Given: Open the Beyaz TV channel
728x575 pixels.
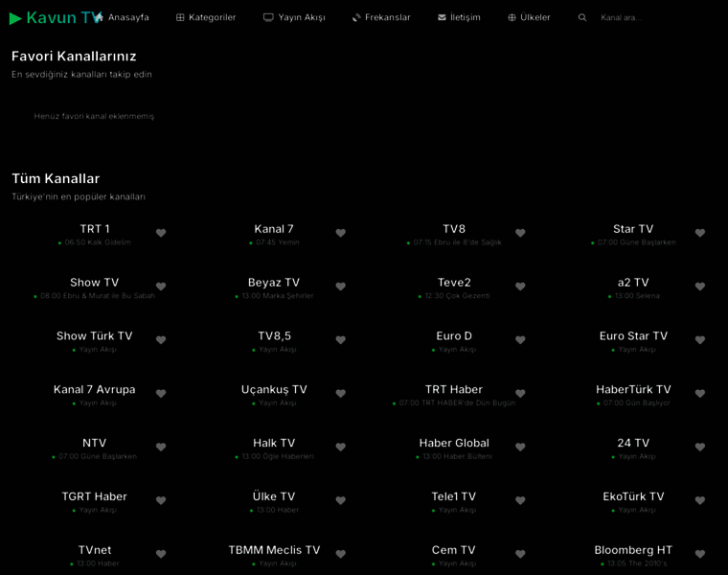Looking at the screenshot, I should 274,283.
